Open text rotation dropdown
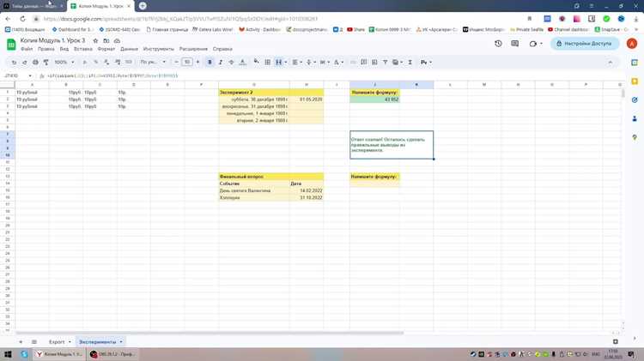Viewport: 644px width, 361px height. pyautogui.click(x=338, y=63)
